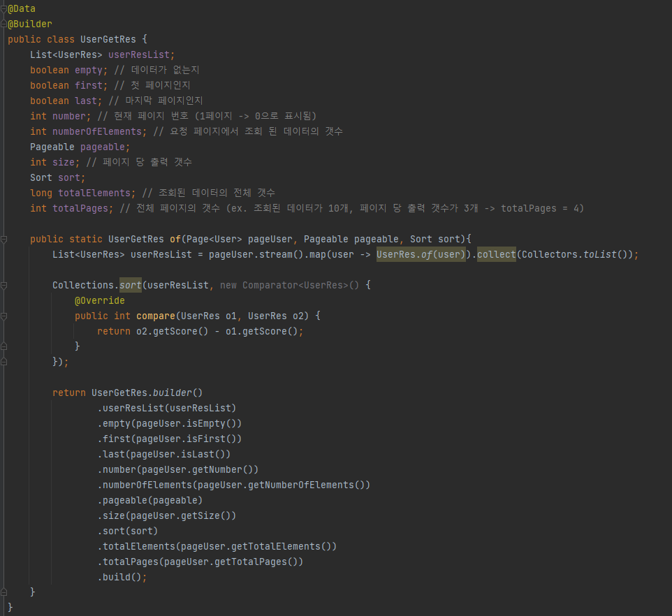Click 'size' in the 'int size;' field line
Screen dimensions: 672x616
click(x=64, y=162)
